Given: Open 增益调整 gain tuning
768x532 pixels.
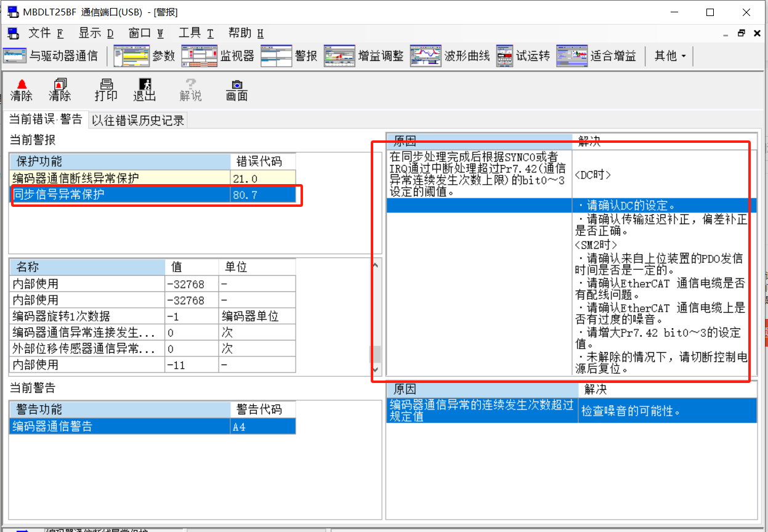Looking at the screenshot, I should coord(363,56).
